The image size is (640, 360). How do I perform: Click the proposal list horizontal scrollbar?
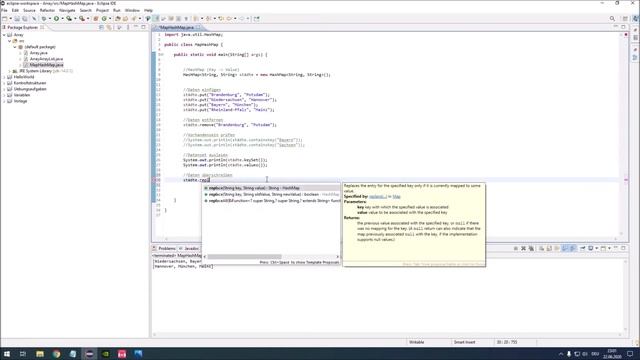[245, 257]
